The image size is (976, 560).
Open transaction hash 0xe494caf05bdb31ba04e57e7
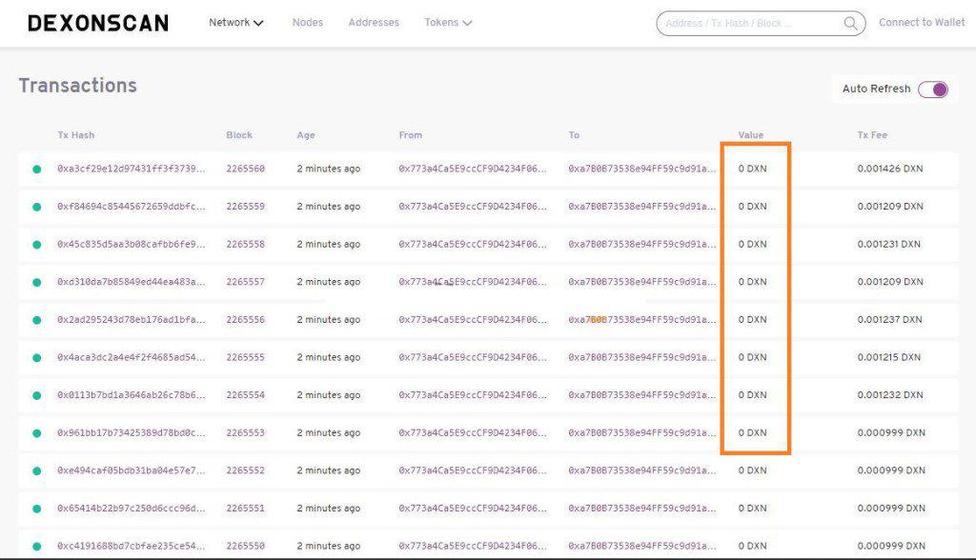132,470
